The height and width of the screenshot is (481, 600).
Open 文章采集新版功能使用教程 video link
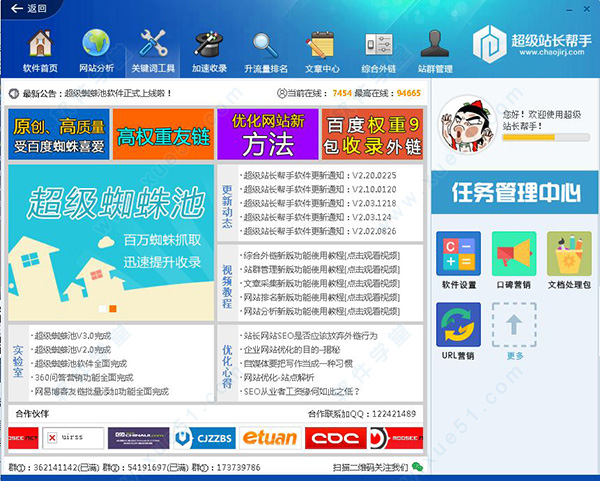pos(321,284)
